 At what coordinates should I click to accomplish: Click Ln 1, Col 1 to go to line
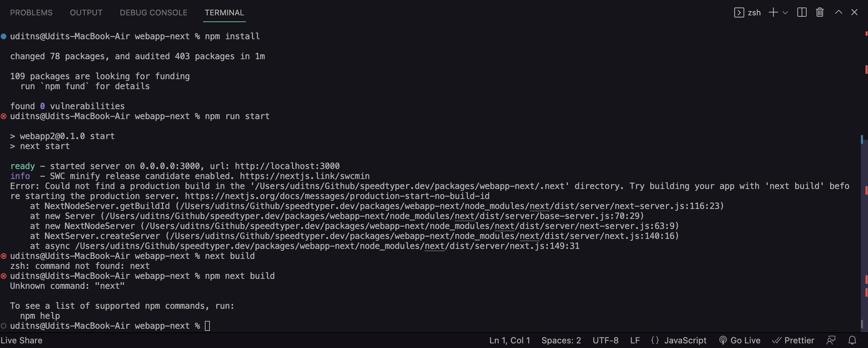pos(509,340)
